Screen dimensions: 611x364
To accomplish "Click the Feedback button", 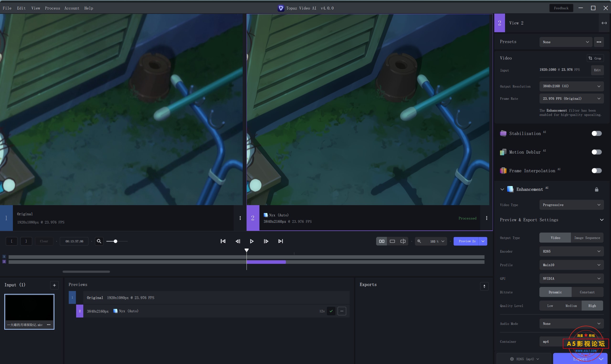I will 561,8.
